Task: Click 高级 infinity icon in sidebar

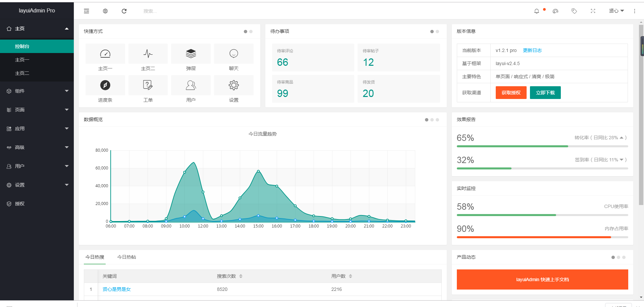Action: (9, 148)
